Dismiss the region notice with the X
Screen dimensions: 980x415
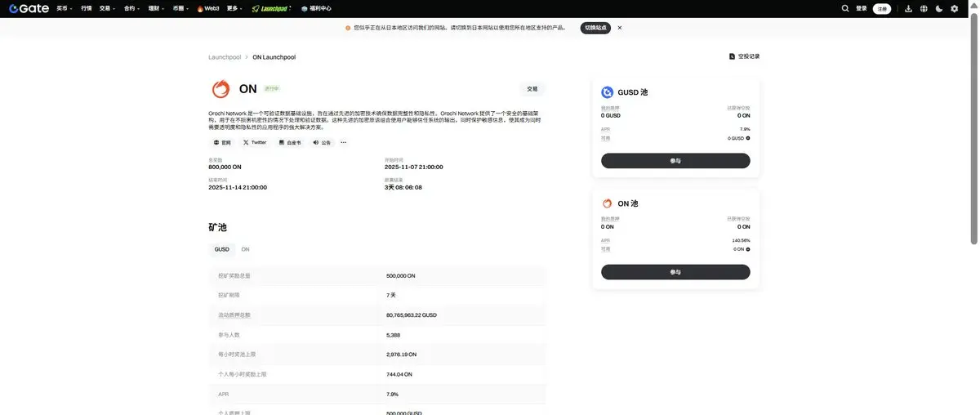coord(620,28)
